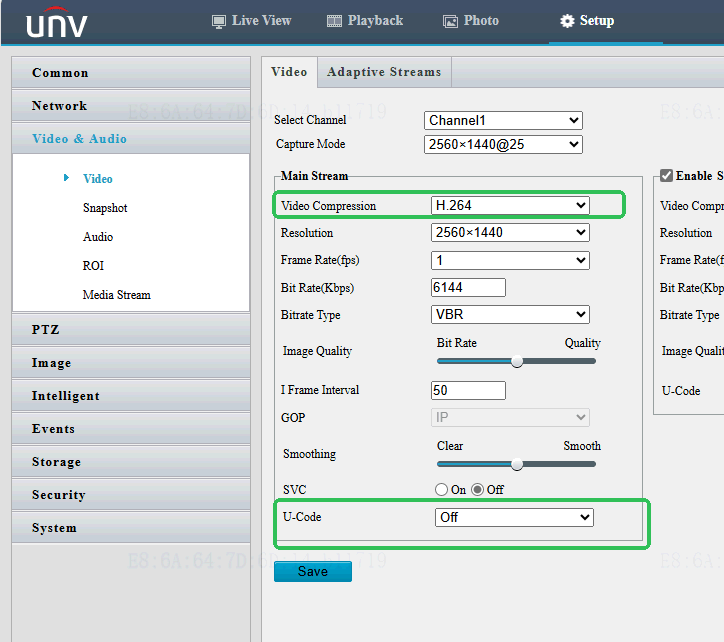This screenshot has height=642, width=724.
Task: Click the Setup gear icon
Action: tap(567, 21)
